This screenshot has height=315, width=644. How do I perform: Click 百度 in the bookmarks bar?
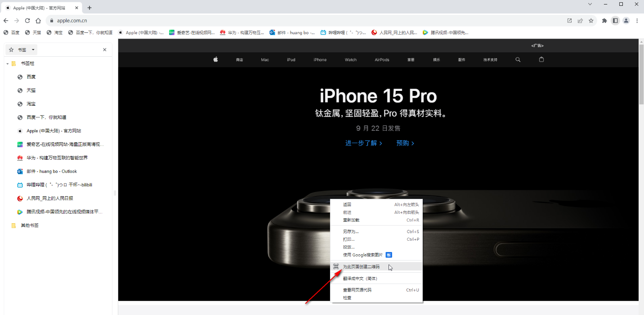(x=12, y=32)
